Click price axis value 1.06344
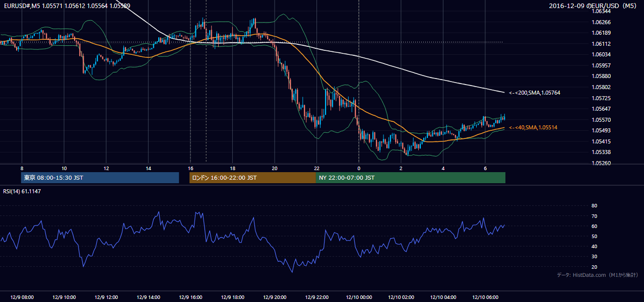Viewport: 644px width, 302px height. coord(600,11)
